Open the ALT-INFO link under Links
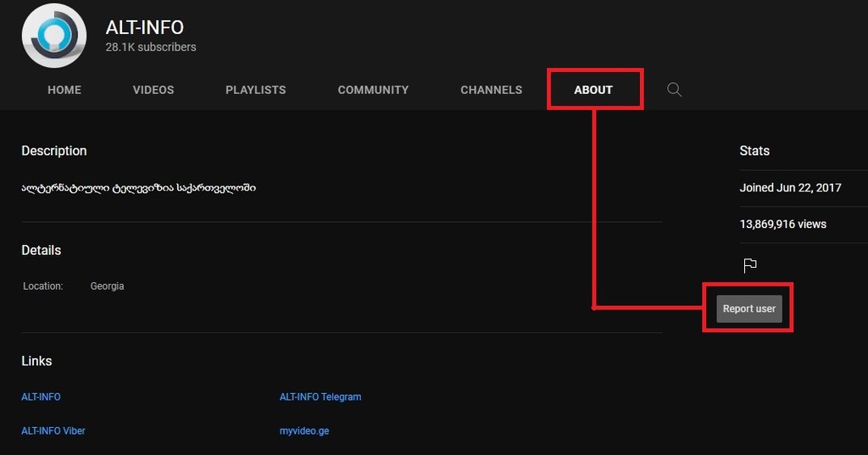 click(x=41, y=397)
